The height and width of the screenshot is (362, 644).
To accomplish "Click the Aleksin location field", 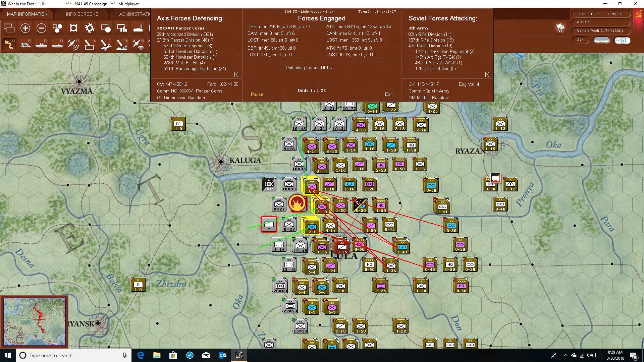I will (600, 22).
